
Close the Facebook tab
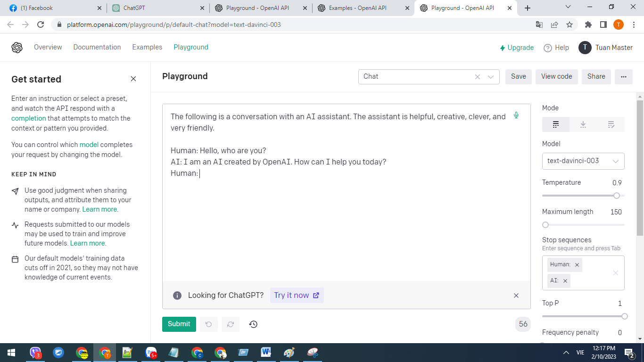tap(99, 8)
